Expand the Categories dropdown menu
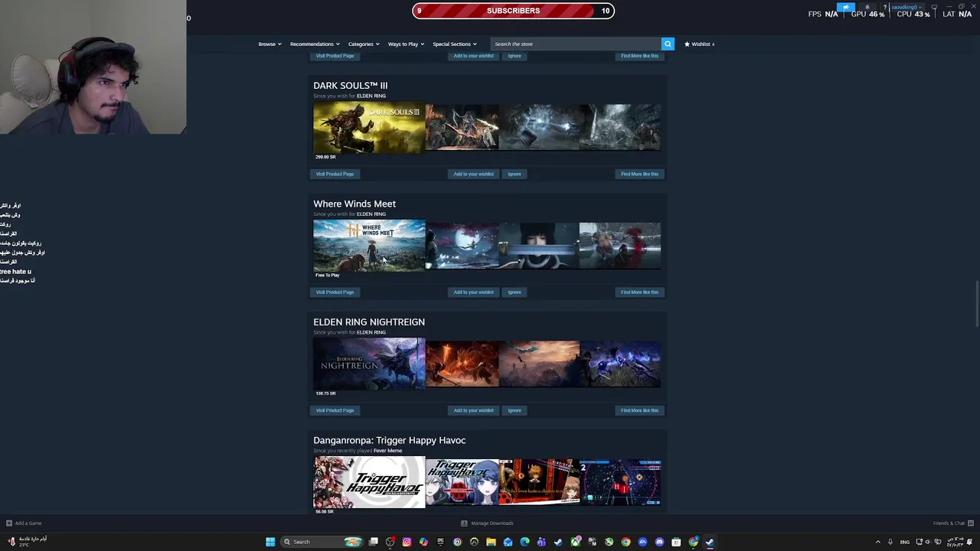The height and width of the screenshot is (551, 980). 364,44
